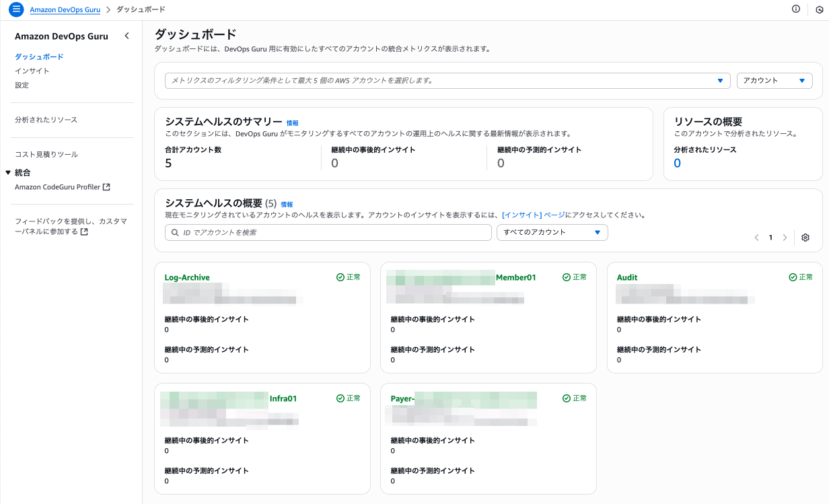Open 分析されたリソース in the sidebar
Viewport: 829px width, 504px height.
pos(46,120)
